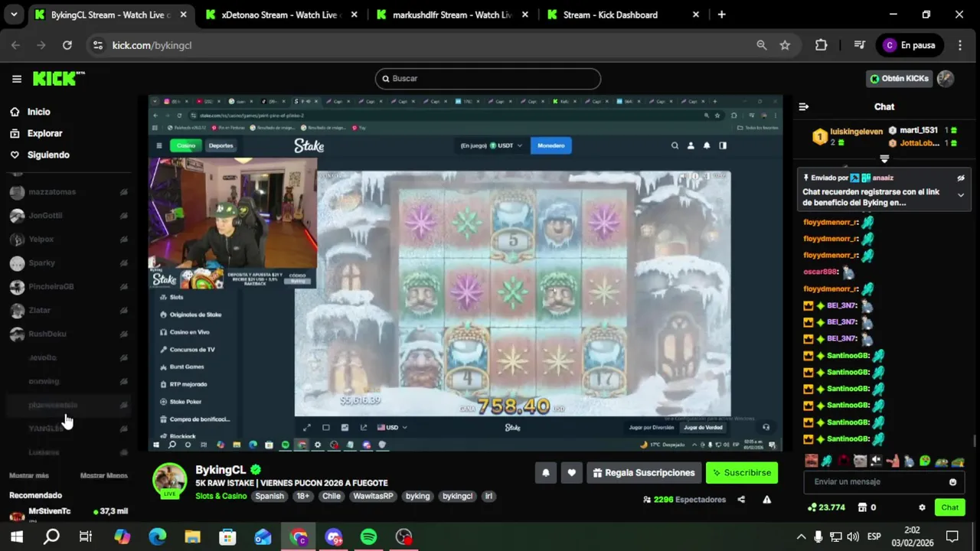The height and width of the screenshot is (551, 980).
Task: Select the Chile tag
Action: click(332, 496)
